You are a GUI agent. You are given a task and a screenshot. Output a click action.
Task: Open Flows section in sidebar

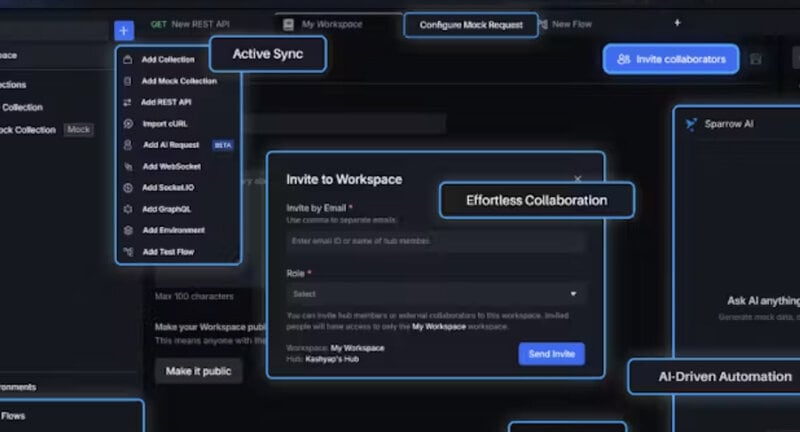point(13,416)
